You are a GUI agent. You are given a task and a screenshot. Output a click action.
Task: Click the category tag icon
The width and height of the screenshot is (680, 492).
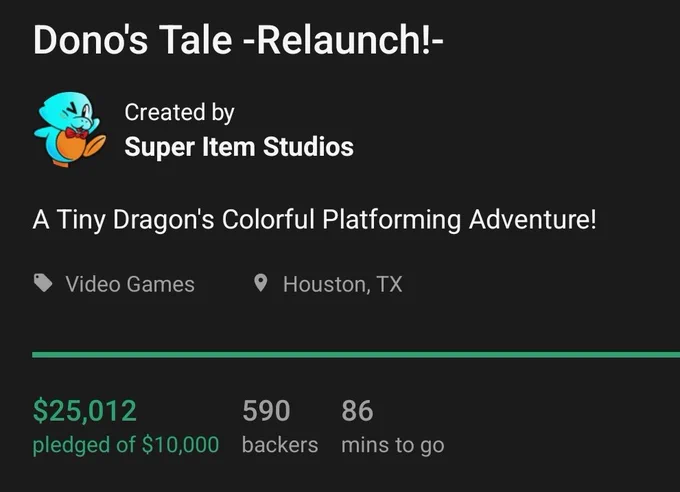click(43, 283)
